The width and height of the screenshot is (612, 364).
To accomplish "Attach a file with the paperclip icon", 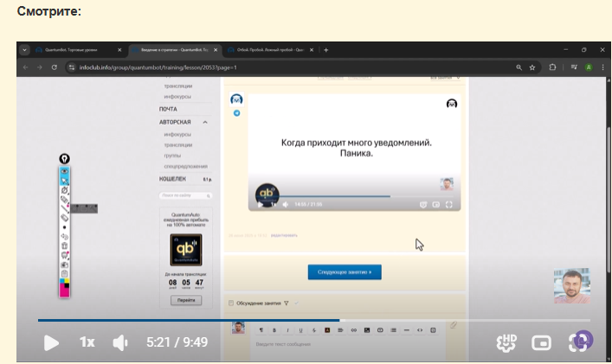I will click(x=453, y=324).
